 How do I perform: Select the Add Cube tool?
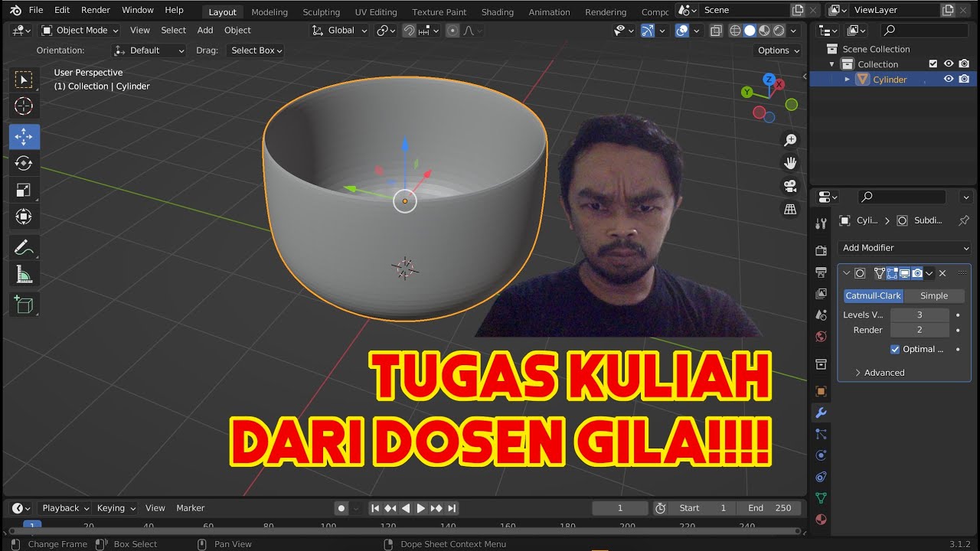[24, 305]
